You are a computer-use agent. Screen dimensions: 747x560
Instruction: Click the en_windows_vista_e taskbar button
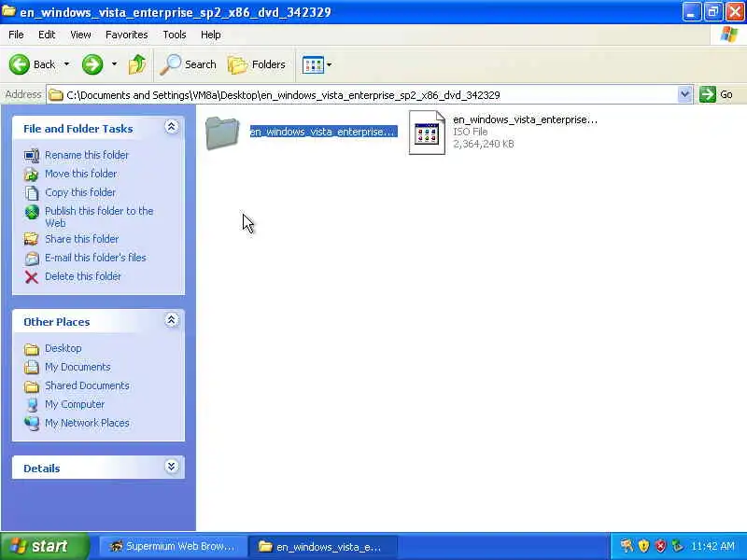click(x=324, y=547)
